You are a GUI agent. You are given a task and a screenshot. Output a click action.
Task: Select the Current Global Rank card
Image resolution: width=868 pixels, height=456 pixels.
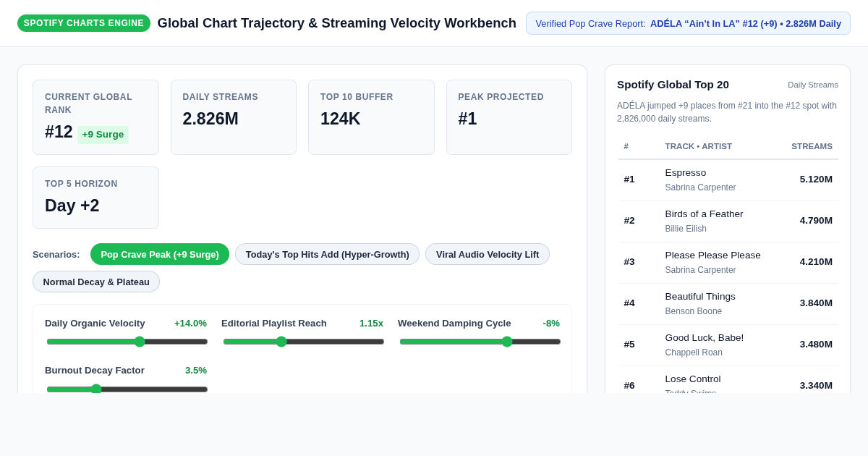click(x=95, y=117)
